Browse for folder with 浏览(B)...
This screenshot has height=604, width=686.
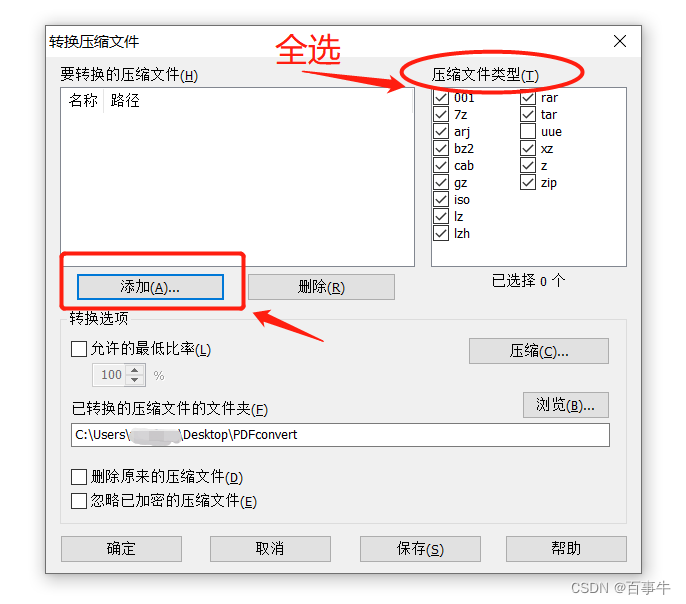(x=565, y=405)
